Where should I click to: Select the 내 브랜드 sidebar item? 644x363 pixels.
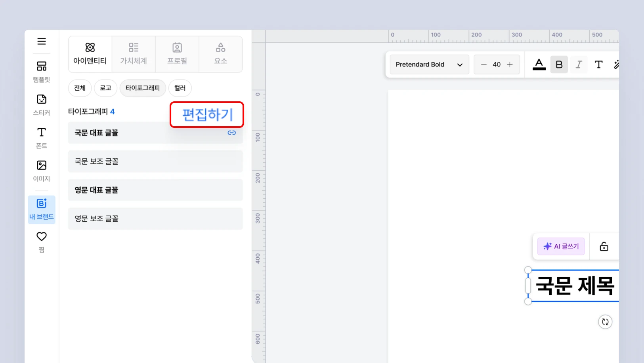coord(42,209)
